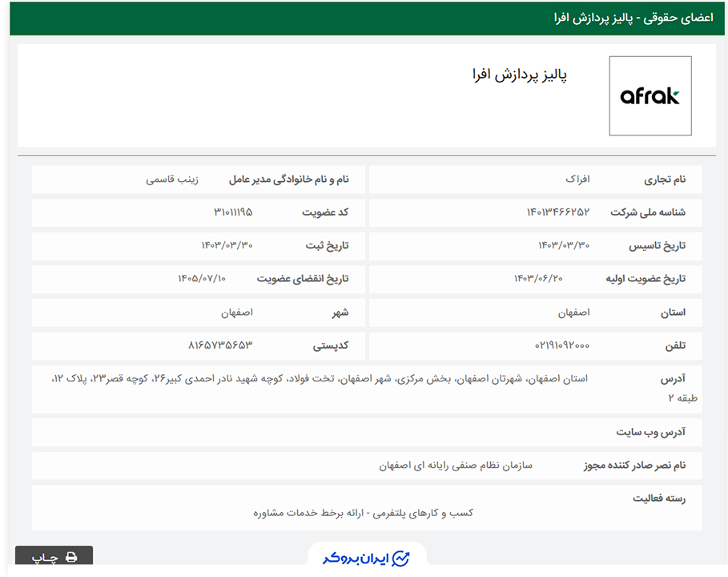728x577 pixels.
Task: Click the تلفن label
Action: point(675,345)
